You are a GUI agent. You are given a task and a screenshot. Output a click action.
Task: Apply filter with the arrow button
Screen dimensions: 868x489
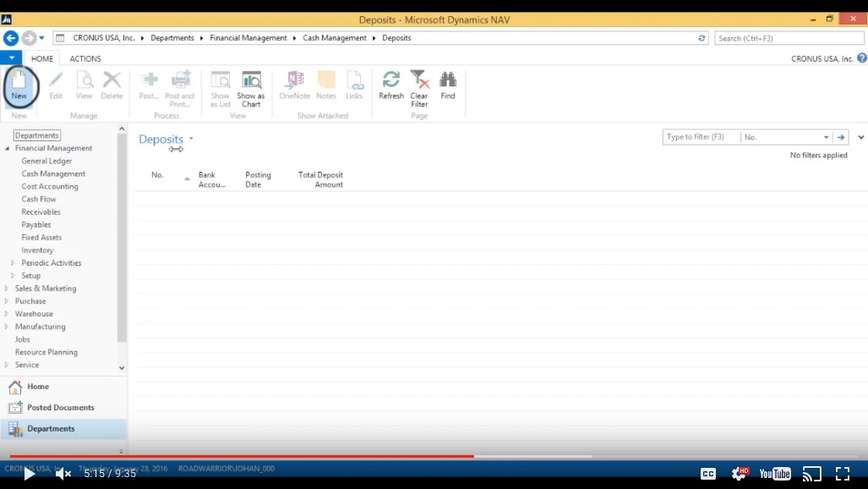(841, 137)
